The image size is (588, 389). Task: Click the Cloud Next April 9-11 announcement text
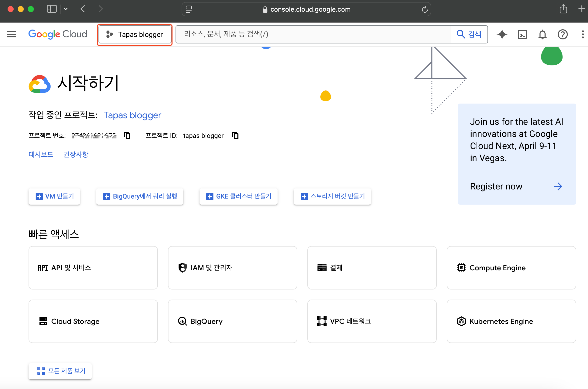click(517, 140)
